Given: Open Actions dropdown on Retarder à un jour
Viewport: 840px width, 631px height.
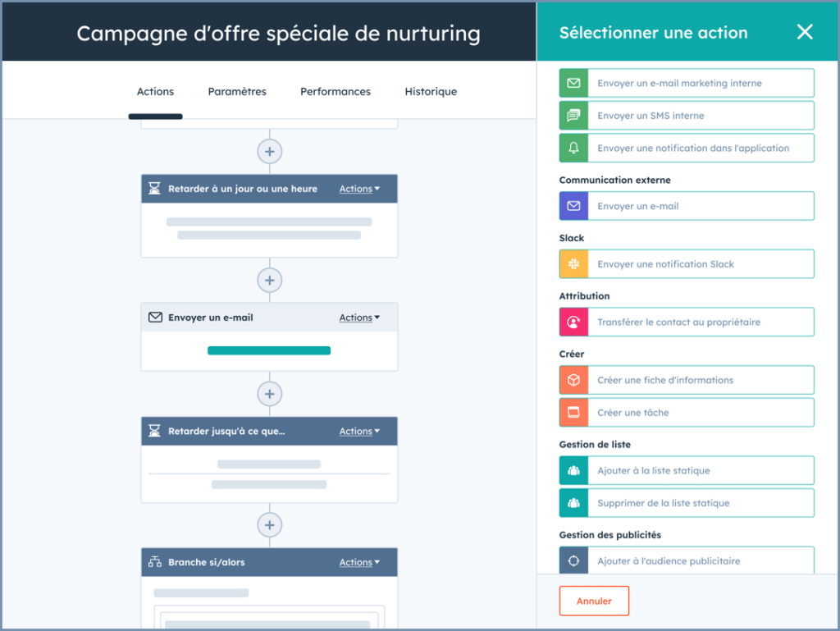Looking at the screenshot, I should click(359, 189).
